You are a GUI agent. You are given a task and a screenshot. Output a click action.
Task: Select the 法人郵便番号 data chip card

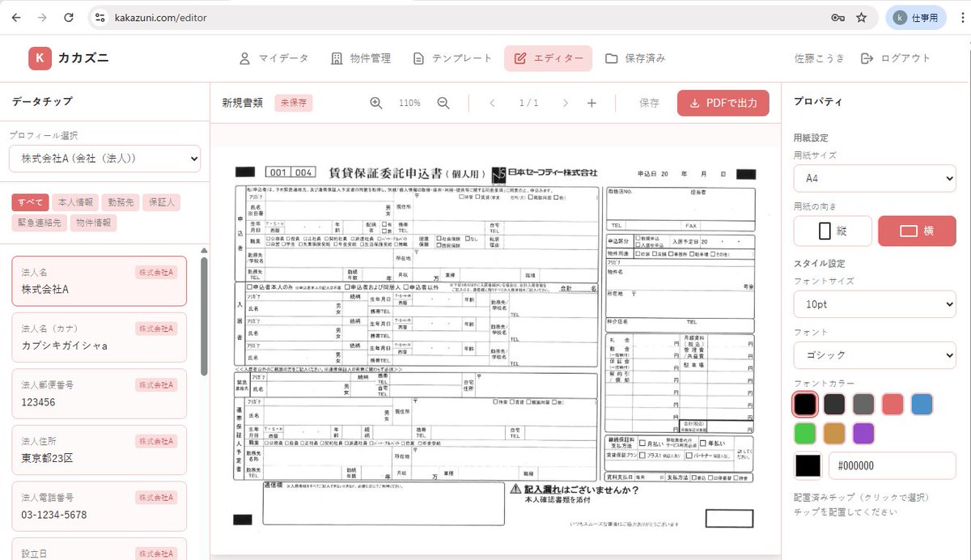click(x=99, y=394)
